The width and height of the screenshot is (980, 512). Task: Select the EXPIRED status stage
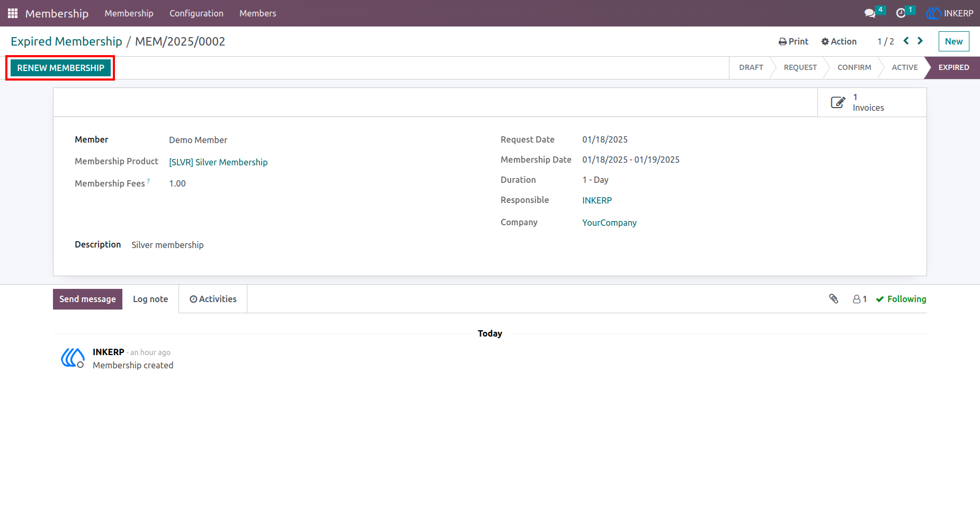(x=954, y=67)
